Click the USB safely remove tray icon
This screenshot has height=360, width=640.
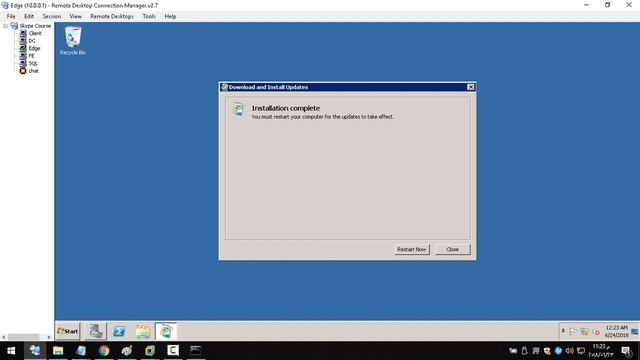524,351
